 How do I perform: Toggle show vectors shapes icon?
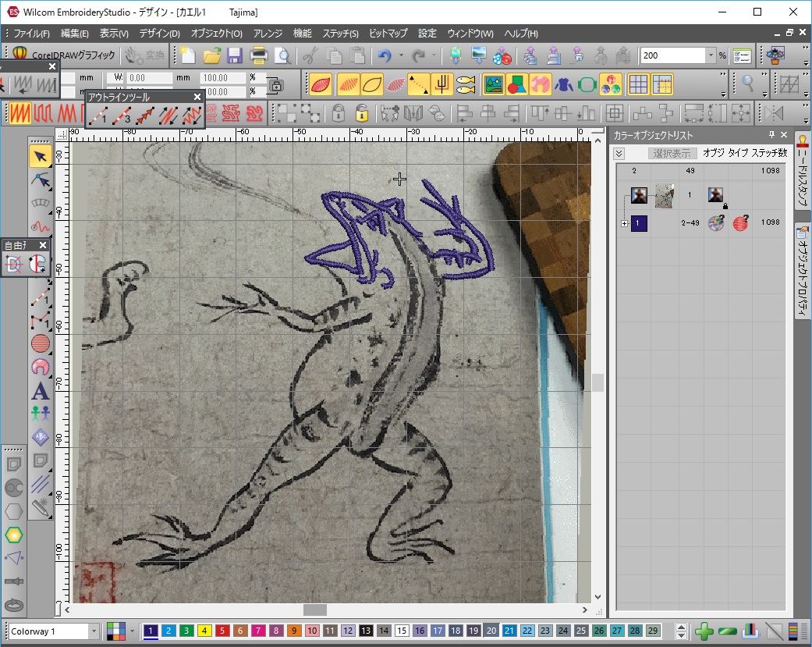pos(517,84)
